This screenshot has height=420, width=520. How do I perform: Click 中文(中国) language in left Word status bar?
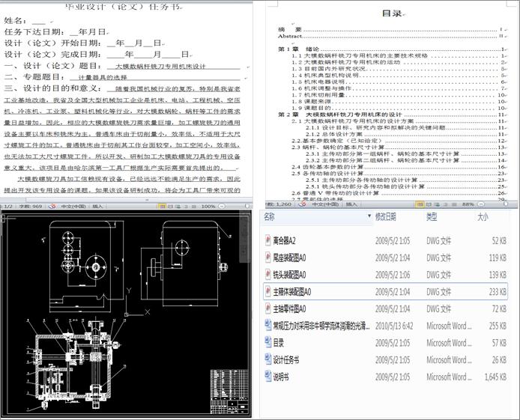point(73,207)
